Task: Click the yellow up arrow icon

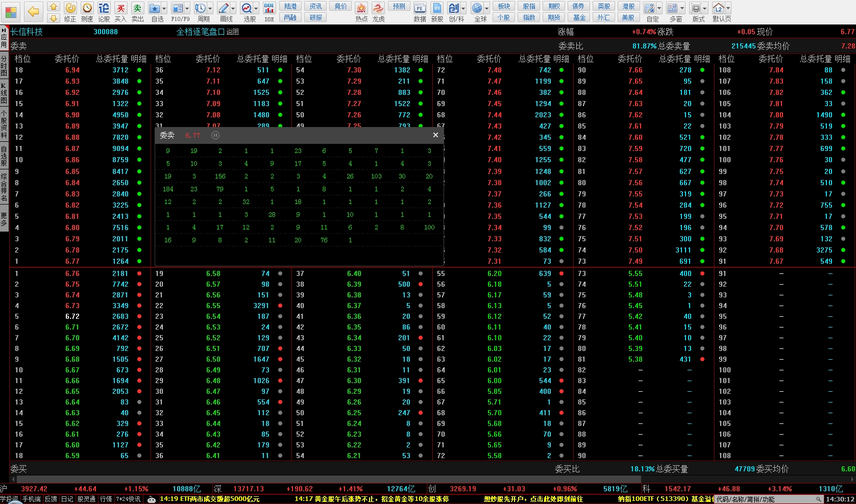Action: point(54,7)
